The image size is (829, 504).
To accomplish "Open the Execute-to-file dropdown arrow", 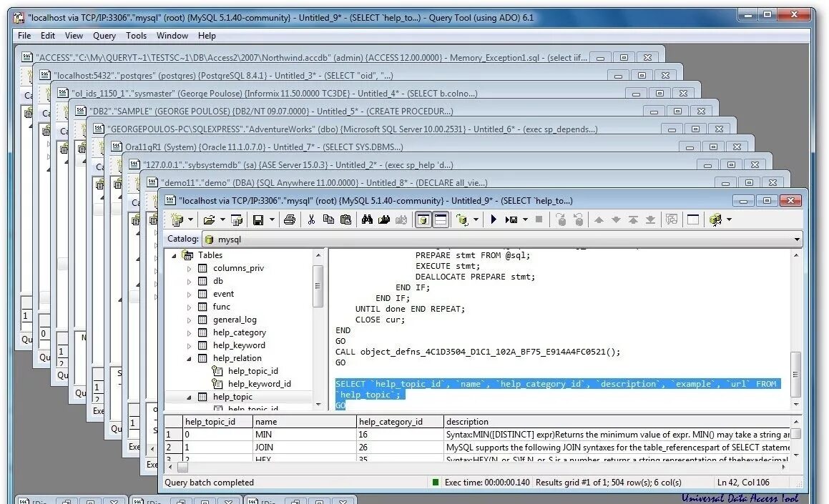I will tap(525, 219).
